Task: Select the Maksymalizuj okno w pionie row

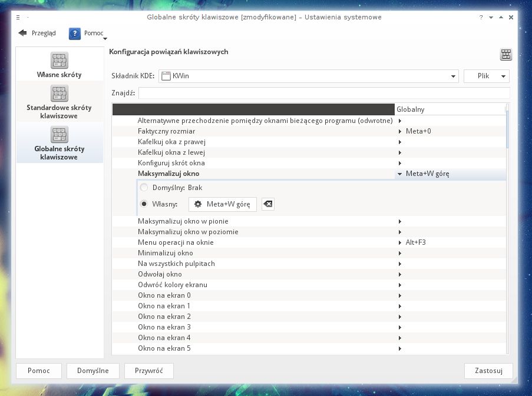Action: [309, 221]
